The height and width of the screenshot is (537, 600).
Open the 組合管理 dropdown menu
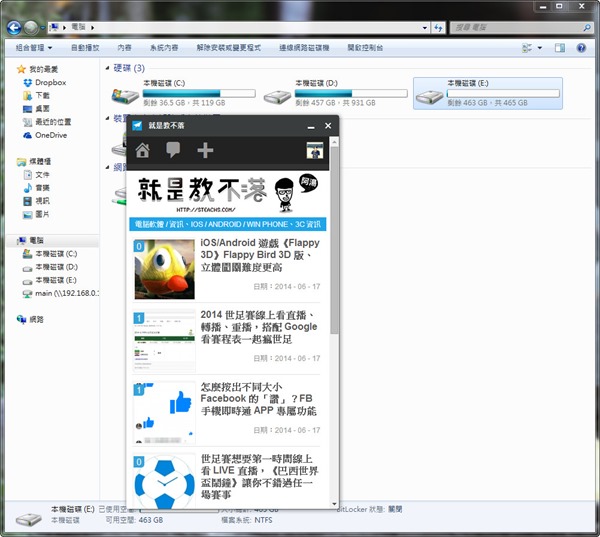click(34, 47)
